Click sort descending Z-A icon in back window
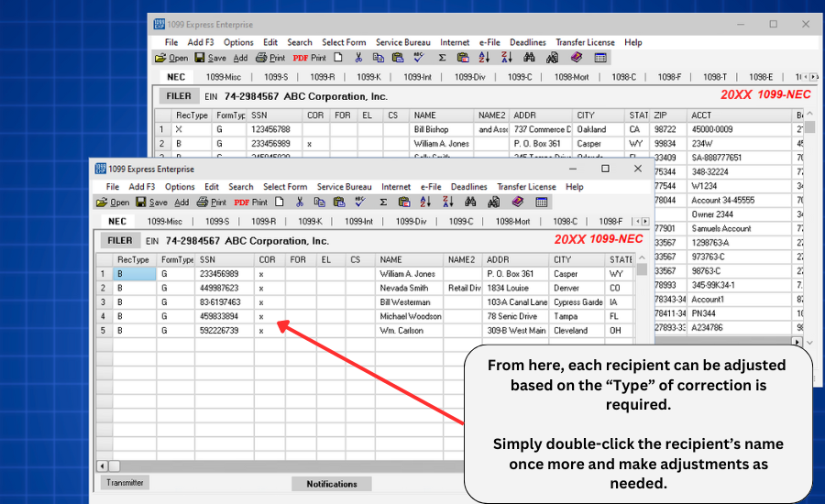Viewport: 825px width, 504px height. click(505, 58)
